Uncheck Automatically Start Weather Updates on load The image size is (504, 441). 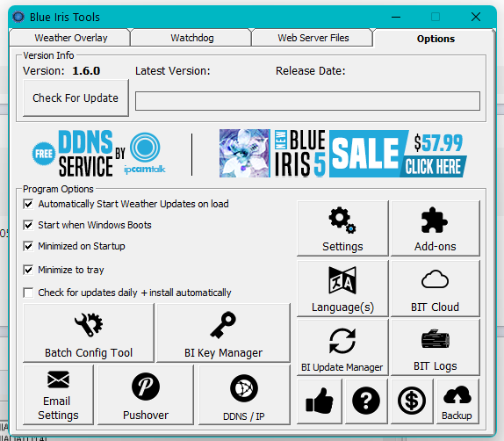(28, 204)
